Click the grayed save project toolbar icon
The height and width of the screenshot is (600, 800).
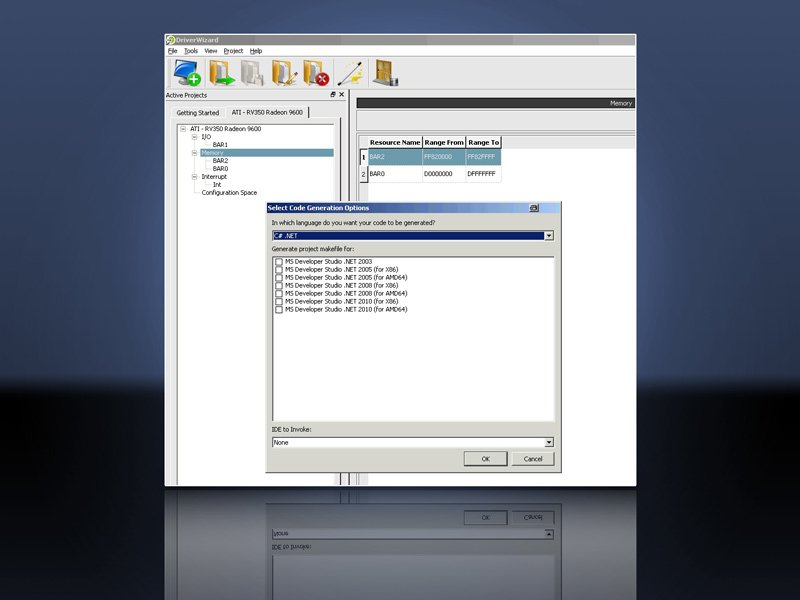[x=252, y=72]
